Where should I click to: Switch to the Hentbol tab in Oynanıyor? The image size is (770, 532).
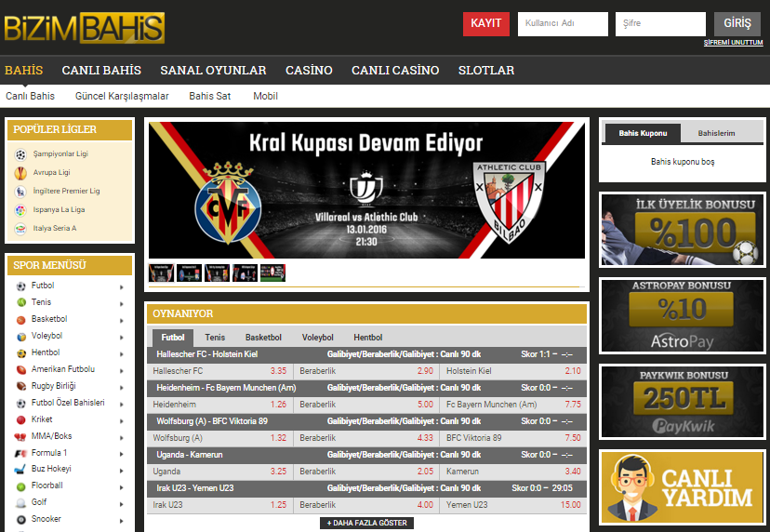tap(368, 338)
